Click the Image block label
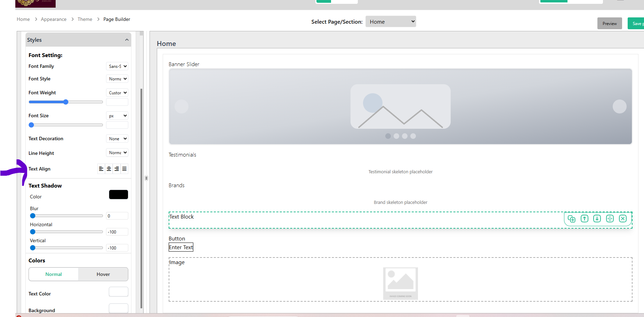 point(177,262)
